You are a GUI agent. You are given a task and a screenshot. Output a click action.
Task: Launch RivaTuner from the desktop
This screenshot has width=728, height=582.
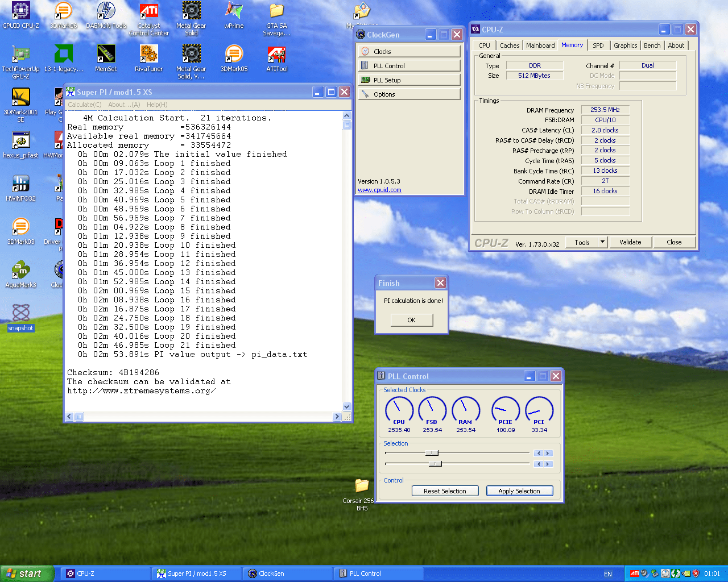point(149,59)
